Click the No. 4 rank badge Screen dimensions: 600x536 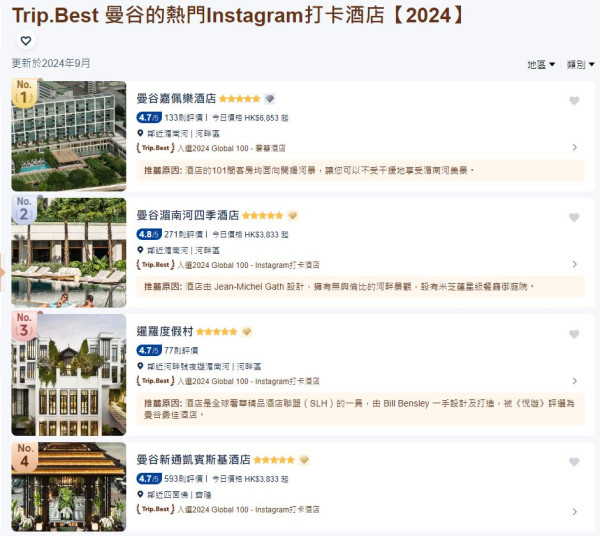[x=24, y=456]
